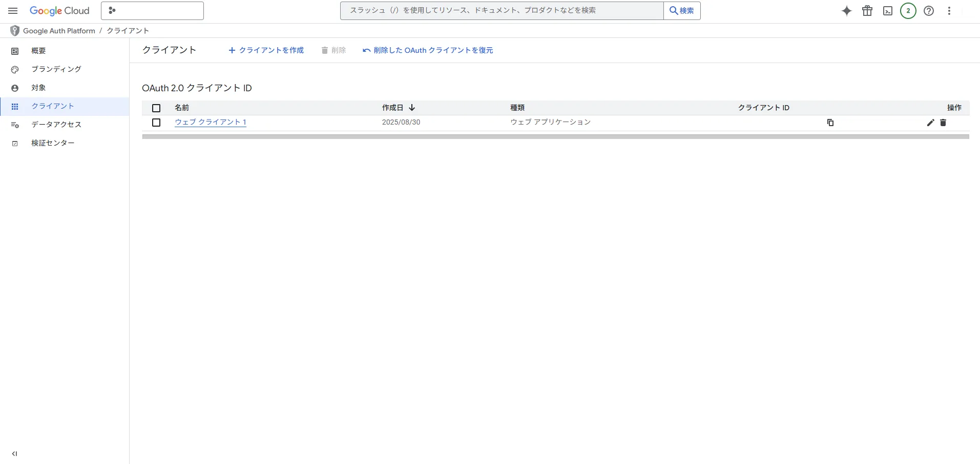Image resolution: width=980 pixels, height=464 pixels.
Task: Click the 操作 column header
Action: click(x=954, y=108)
